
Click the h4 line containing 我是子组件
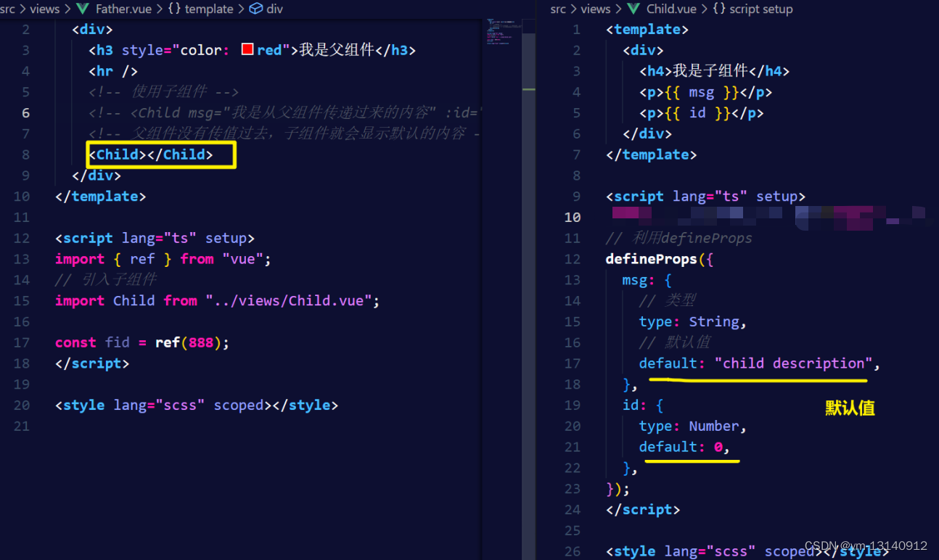click(x=714, y=71)
